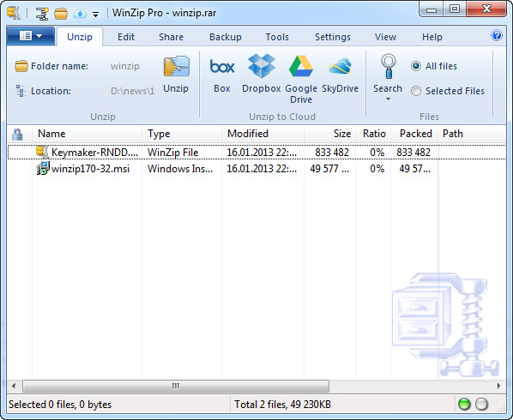Click the D:\news\1 location field
The width and height of the screenshot is (513, 420).
tap(132, 91)
